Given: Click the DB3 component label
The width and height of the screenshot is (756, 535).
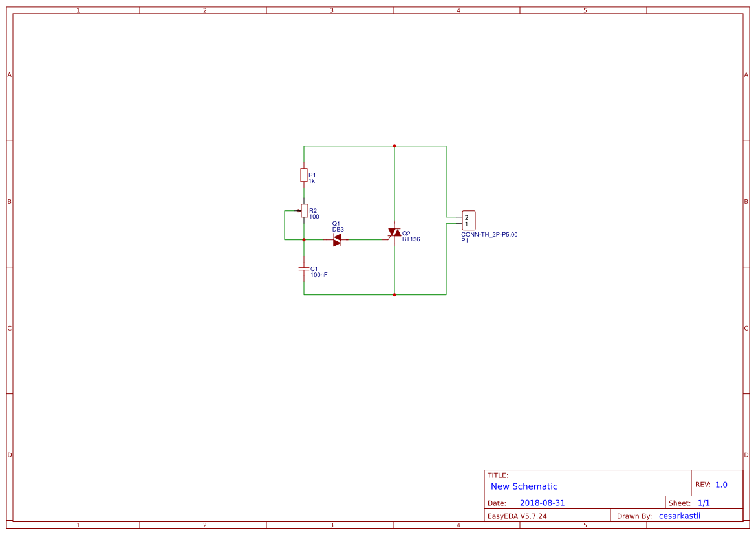Looking at the screenshot, I should click(337, 230).
